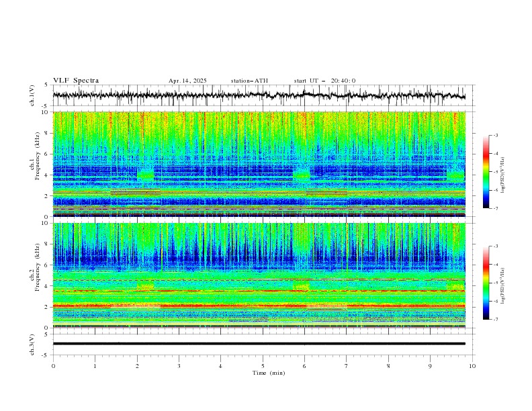Click the ch.1 colorbar 'log(PSD)(V²/Hz)' label
Viewport: 532px width, 411px height.
[x=503, y=175]
